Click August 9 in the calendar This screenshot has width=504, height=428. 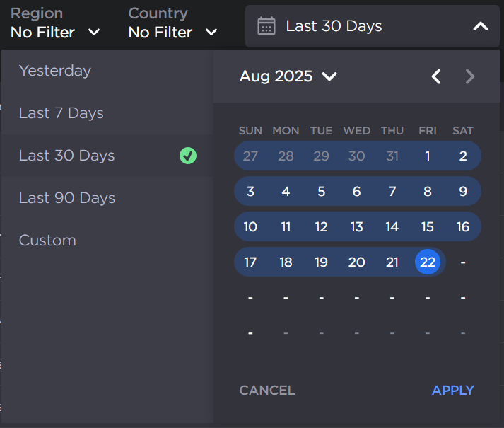pyautogui.click(x=463, y=192)
